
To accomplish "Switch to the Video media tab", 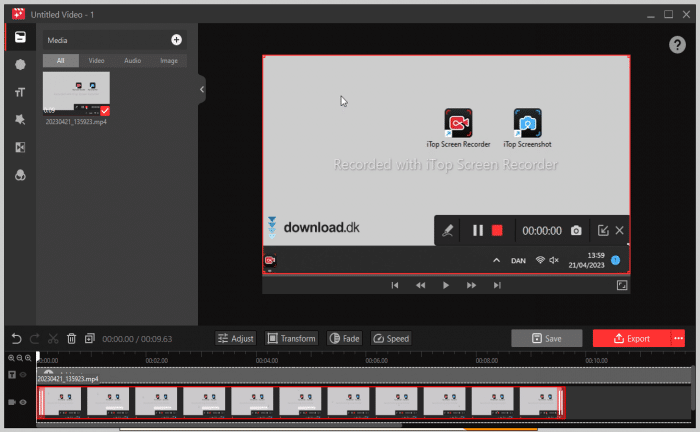I will [96, 61].
